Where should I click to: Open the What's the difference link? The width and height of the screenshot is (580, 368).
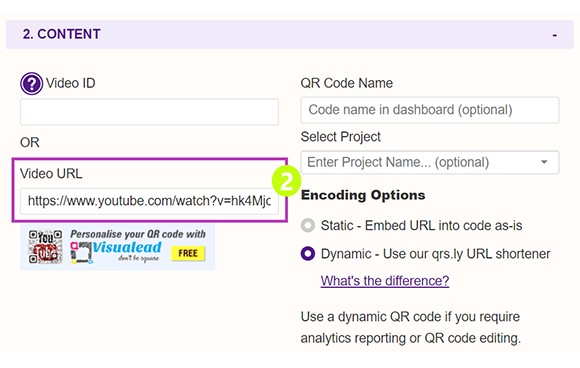[385, 281]
